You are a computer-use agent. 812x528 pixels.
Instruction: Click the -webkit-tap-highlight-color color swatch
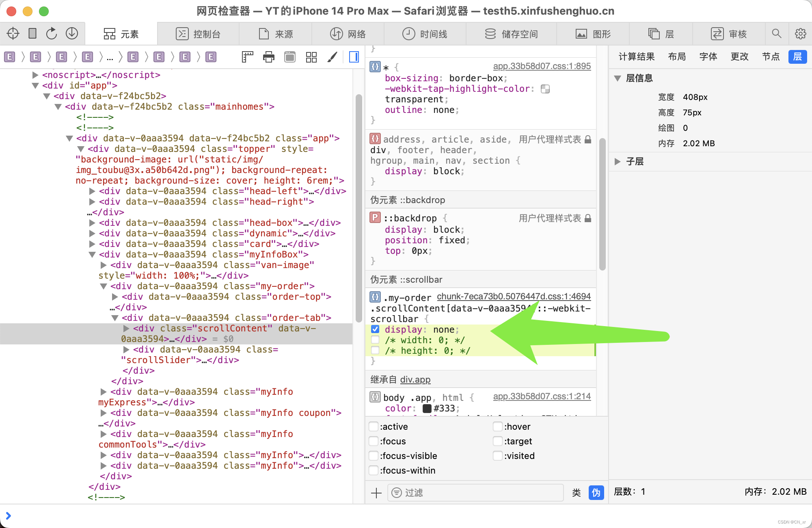[x=545, y=89]
